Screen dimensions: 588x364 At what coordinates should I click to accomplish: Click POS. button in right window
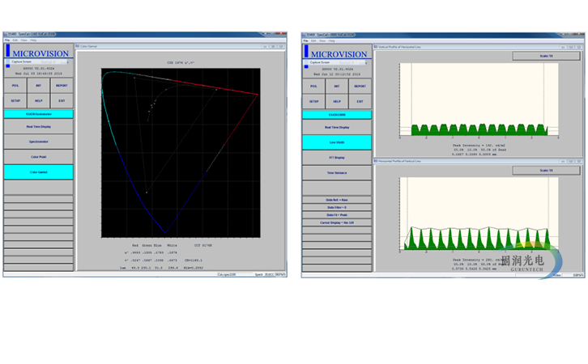pos(314,87)
